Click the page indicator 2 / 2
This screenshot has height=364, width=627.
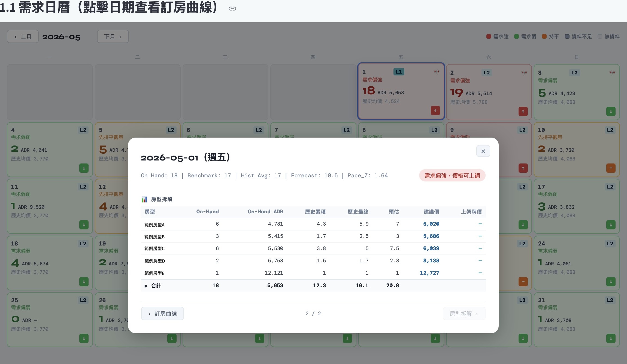(313, 314)
